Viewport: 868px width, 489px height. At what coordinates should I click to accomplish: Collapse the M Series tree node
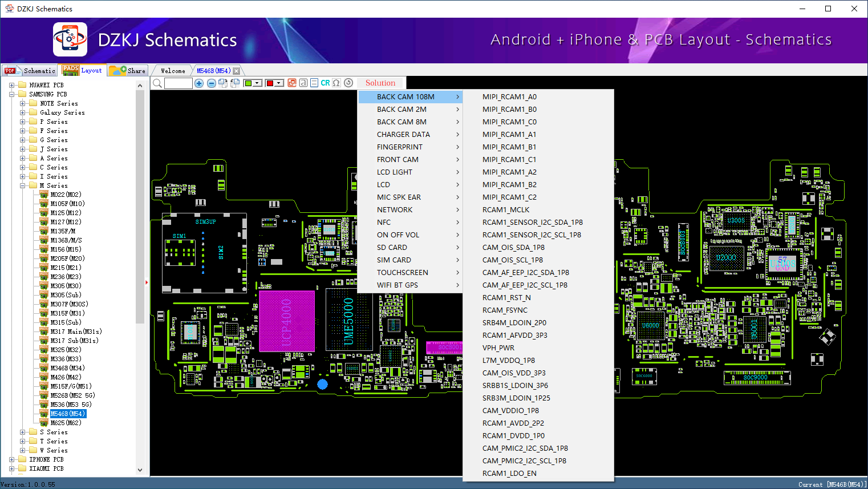point(23,185)
